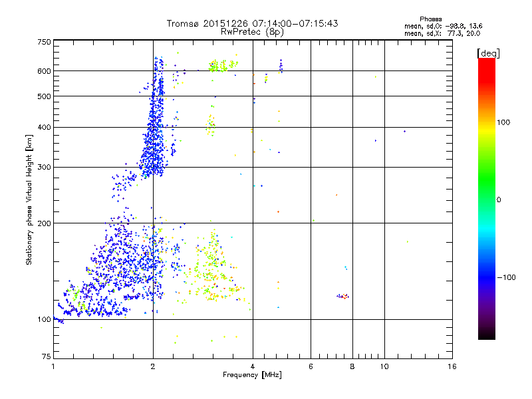This screenshot has height=399, width=532.
Task: Click the colorbar tick label '0'
Action: pyautogui.click(x=499, y=200)
